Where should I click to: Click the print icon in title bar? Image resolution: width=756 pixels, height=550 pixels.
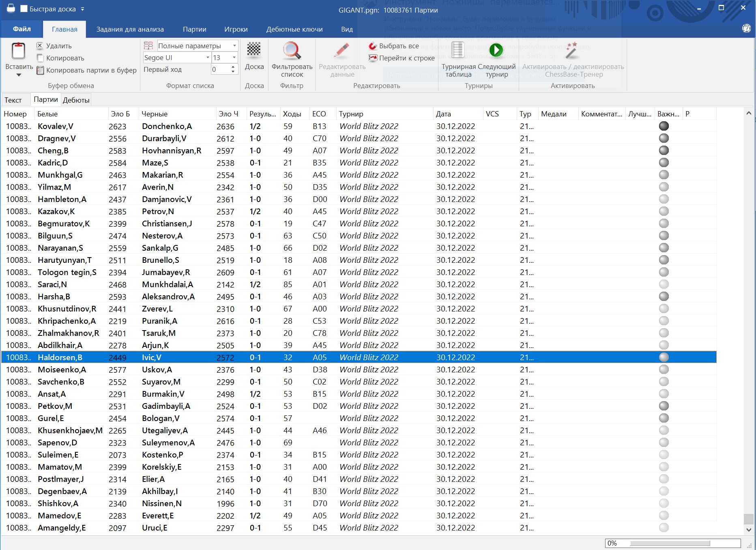tap(11, 9)
